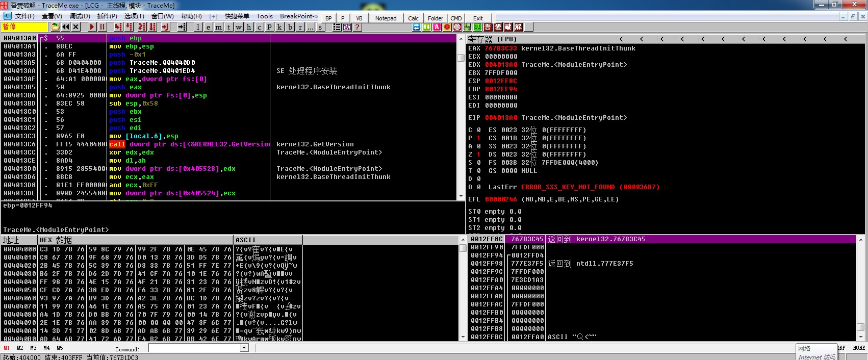Trace into using the third red step icon

pos(142,27)
